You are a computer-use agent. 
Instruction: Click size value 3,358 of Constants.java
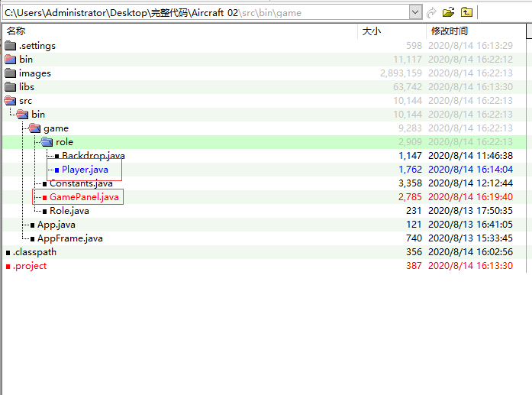click(410, 183)
